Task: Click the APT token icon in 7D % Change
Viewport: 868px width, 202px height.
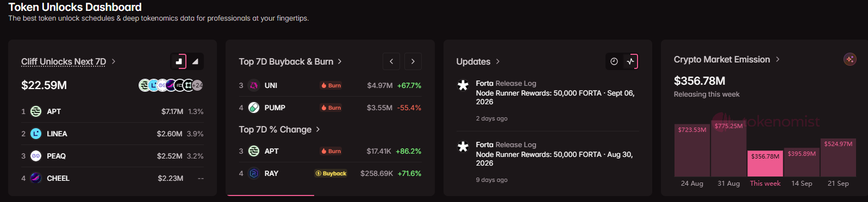Action: [x=254, y=151]
